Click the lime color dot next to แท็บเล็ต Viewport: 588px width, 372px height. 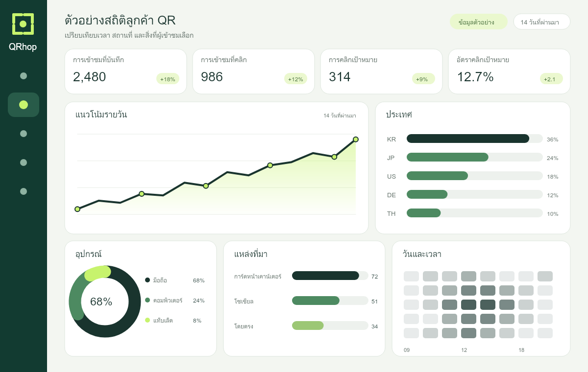click(x=147, y=320)
